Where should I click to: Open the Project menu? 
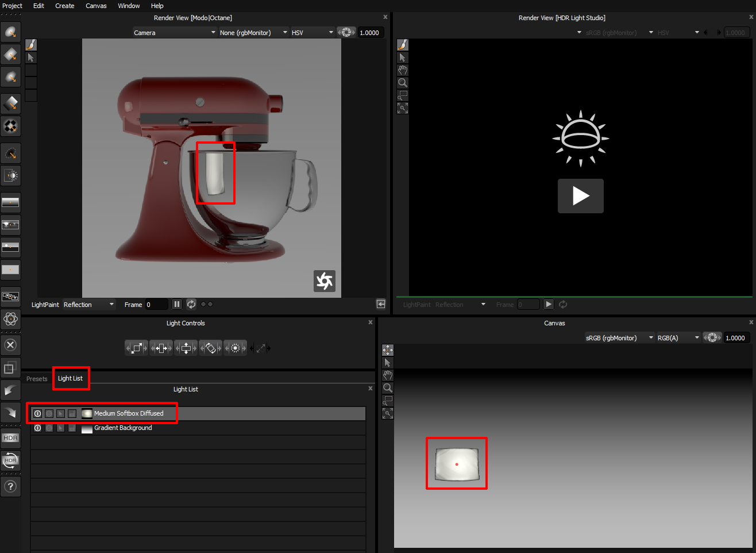(x=12, y=6)
